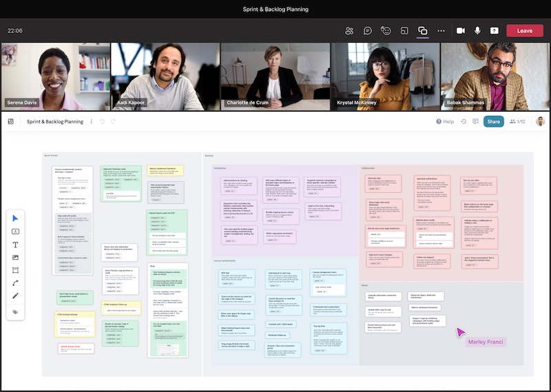Undo the last board action
551x392 pixels.
point(102,122)
